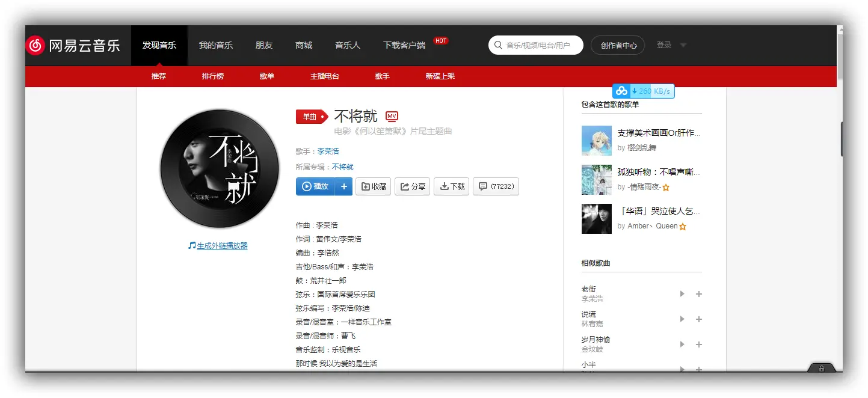Select 歌手 in the red bar
868x398 pixels.
(x=383, y=76)
